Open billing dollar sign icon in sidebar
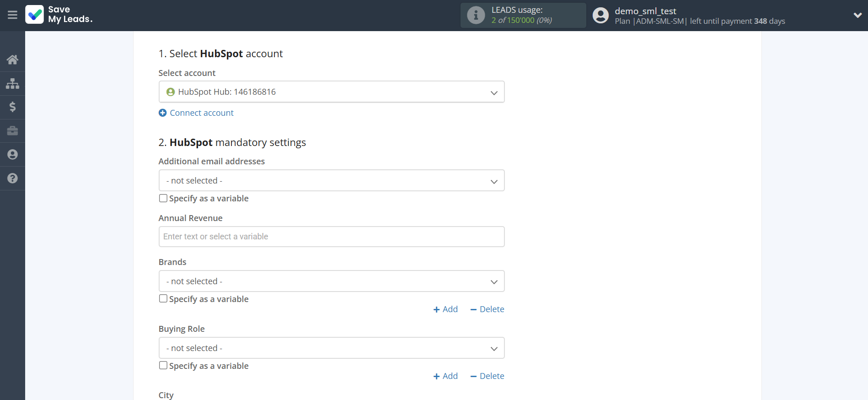Screen dimensions: 868x400 click(12, 107)
